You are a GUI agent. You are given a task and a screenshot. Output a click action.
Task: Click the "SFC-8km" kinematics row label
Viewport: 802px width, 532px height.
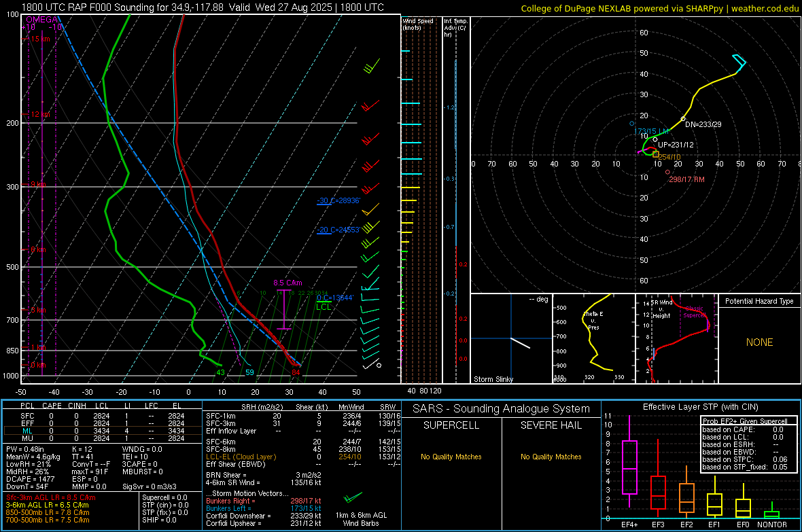click(220, 449)
